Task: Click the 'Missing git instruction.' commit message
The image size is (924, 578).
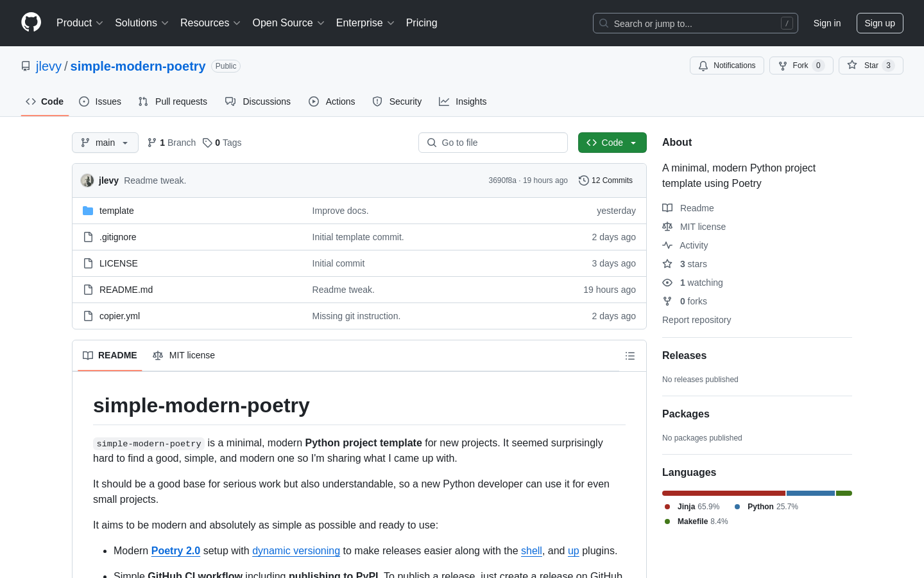Action: (356, 316)
